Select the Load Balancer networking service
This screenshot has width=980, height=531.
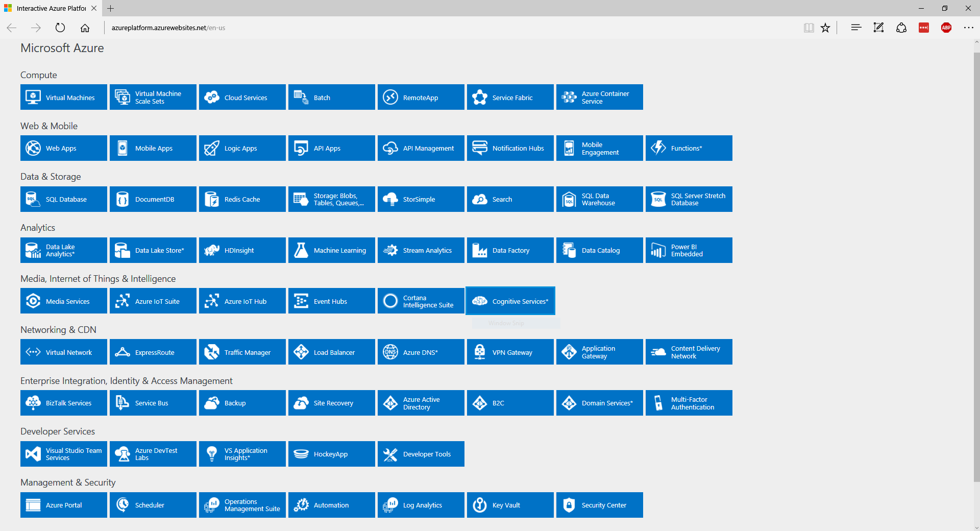[x=331, y=352]
